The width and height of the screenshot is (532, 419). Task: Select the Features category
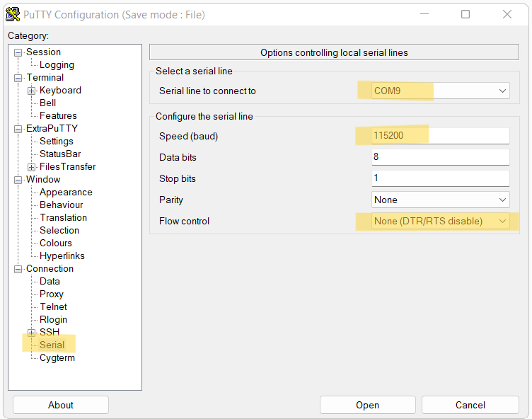58,116
